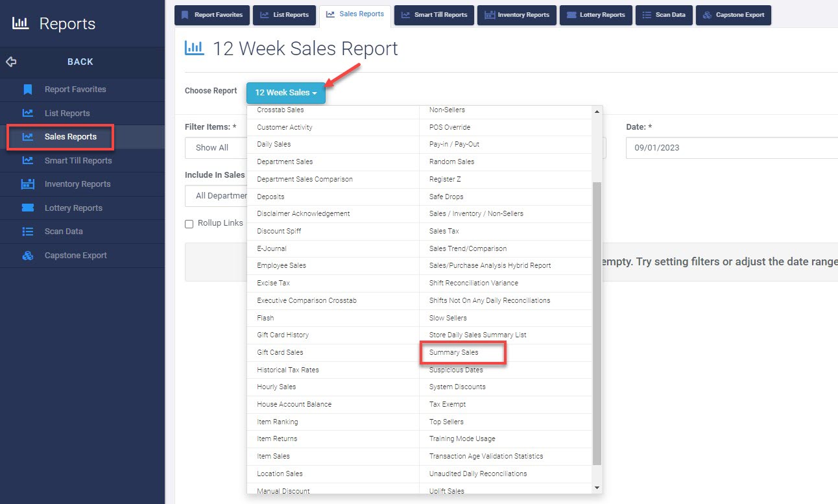Image resolution: width=838 pixels, height=504 pixels.
Task: Click the back arrow icon in sidebar
Action: click(x=11, y=62)
